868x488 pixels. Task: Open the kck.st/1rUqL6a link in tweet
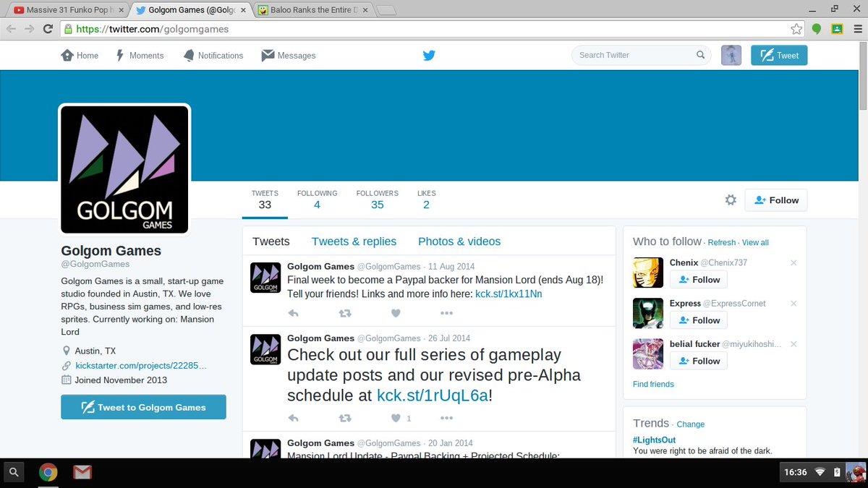point(433,395)
